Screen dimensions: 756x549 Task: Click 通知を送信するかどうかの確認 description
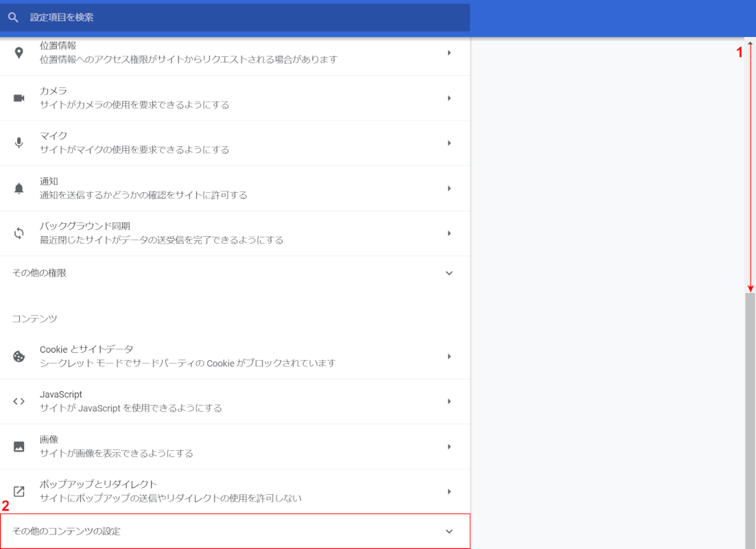click(143, 195)
